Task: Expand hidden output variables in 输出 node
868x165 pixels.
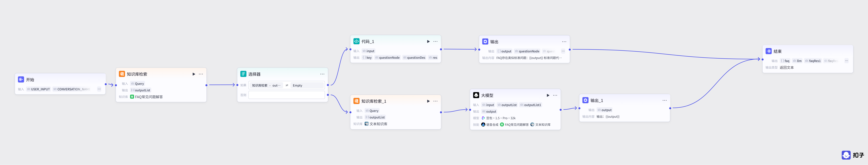Action: pyautogui.click(x=563, y=51)
